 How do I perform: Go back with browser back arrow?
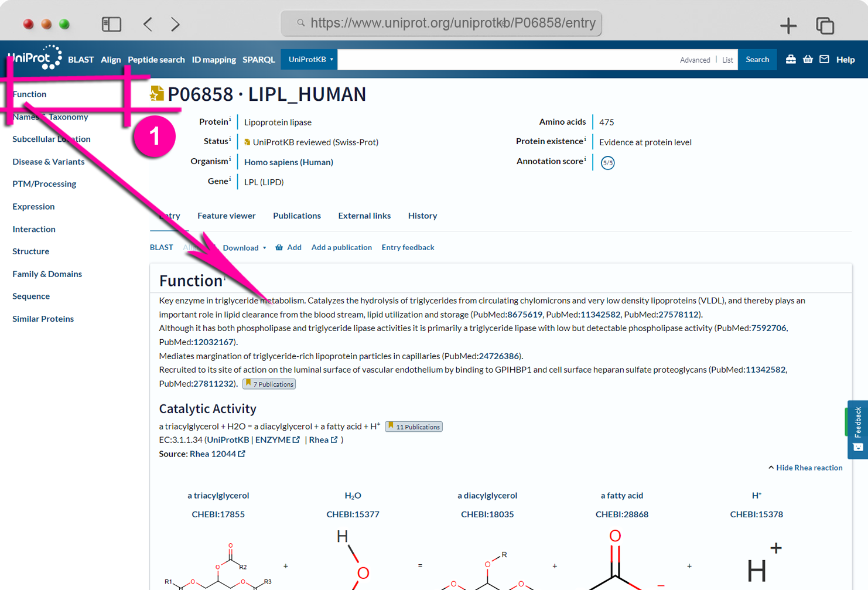pos(148,24)
